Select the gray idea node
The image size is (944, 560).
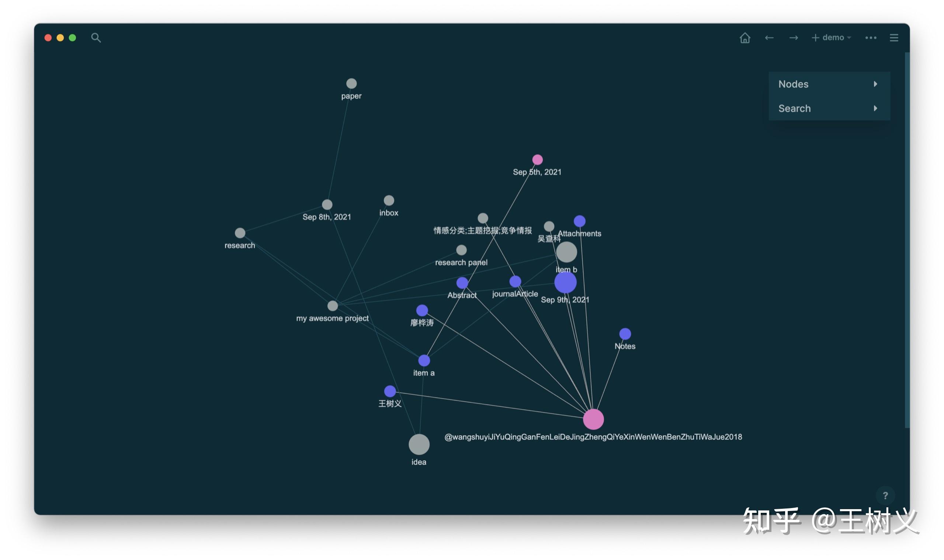[x=419, y=444]
